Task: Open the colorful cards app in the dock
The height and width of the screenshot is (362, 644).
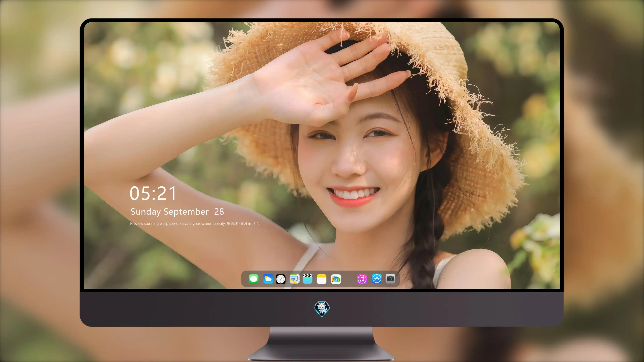Action: (336, 279)
